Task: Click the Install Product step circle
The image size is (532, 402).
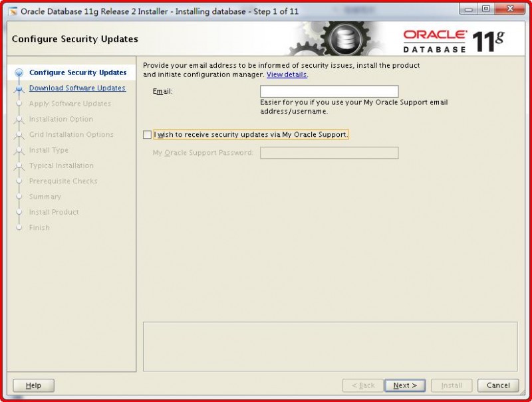Action: [x=19, y=212]
